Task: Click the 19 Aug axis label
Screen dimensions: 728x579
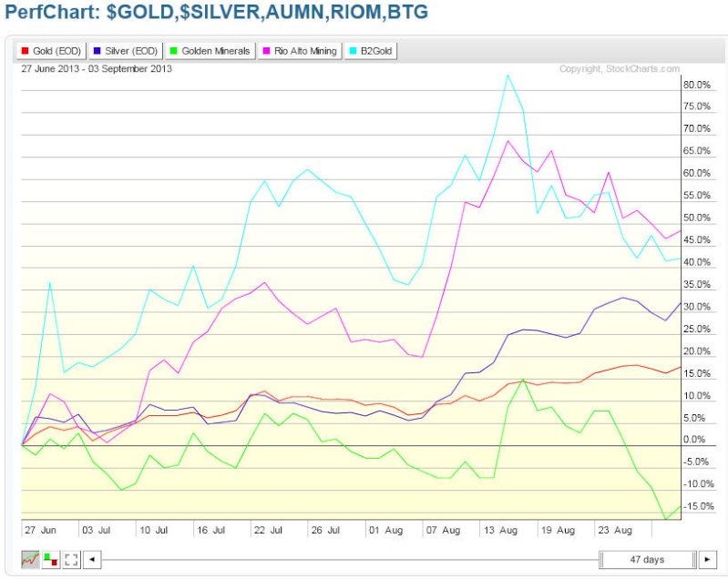Action: coord(558,530)
